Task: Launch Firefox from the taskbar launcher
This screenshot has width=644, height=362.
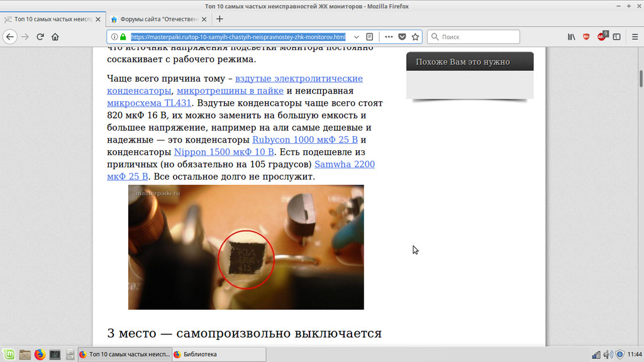Action: tap(40, 354)
